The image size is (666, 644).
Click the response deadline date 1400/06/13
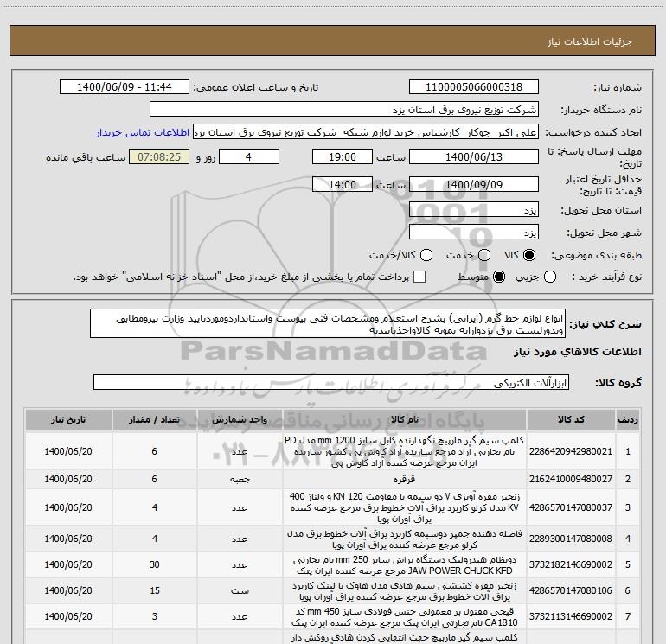click(474, 156)
